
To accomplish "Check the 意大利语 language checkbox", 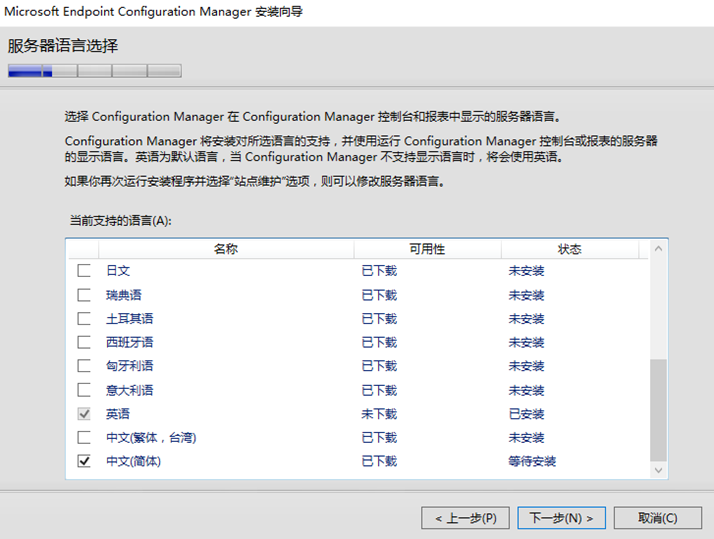I will [x=84, y=390].
